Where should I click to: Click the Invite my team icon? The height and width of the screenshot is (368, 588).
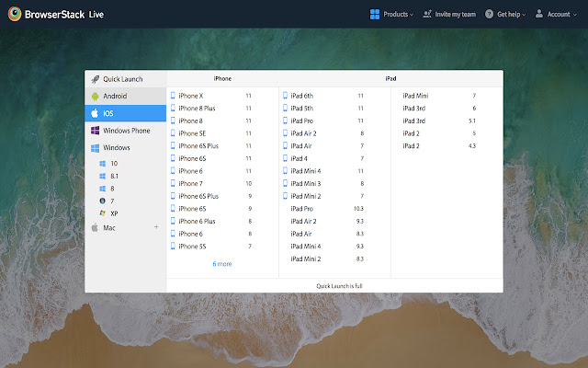(x=428, y=15)
